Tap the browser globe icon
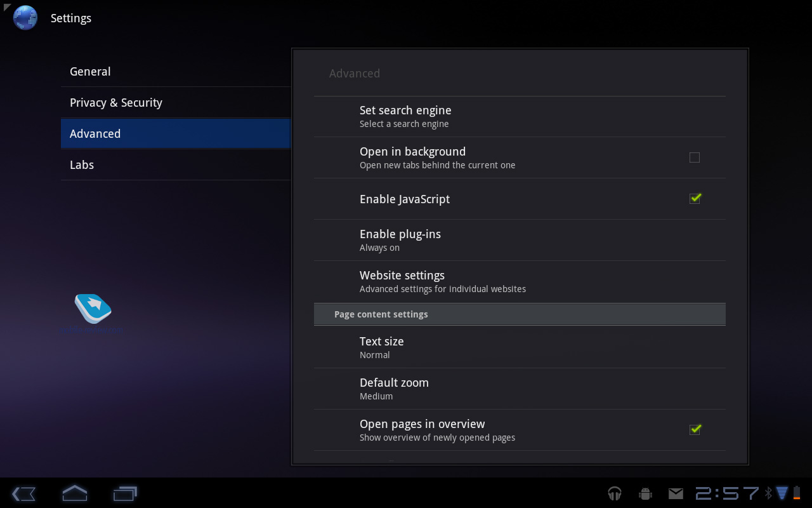 click(25, 18)
